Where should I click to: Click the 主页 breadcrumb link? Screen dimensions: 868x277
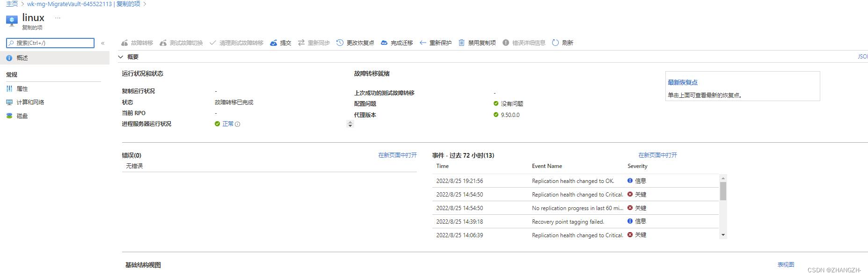12,4
